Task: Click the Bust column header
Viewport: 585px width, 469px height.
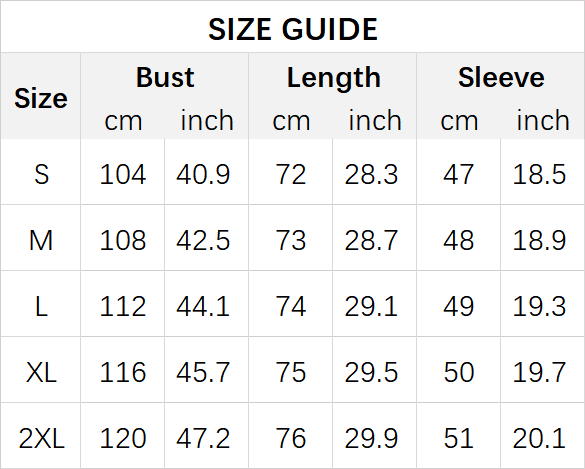Action: click(x=165, y=78)
